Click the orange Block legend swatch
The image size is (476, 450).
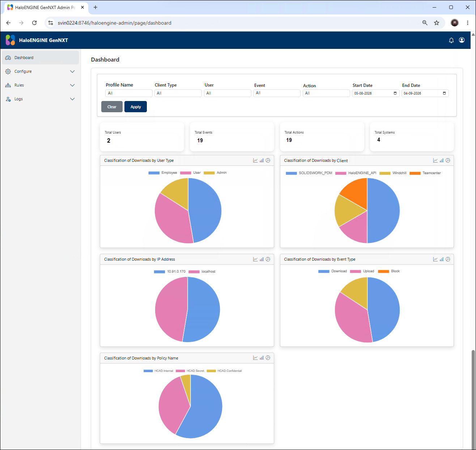383,271
